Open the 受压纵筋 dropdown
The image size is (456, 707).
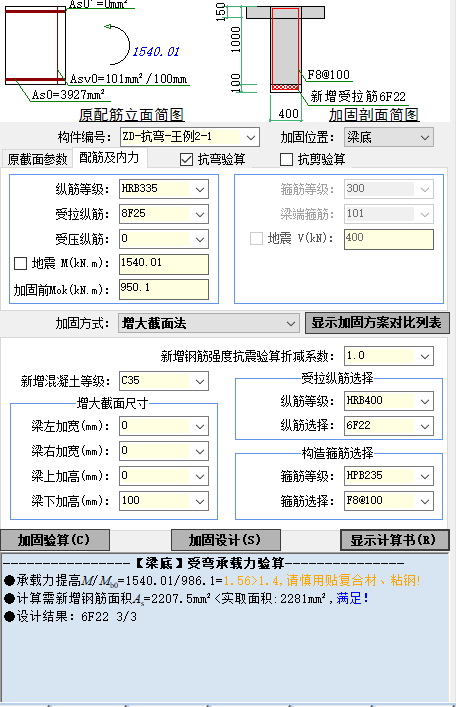click(x=164, y=239)
